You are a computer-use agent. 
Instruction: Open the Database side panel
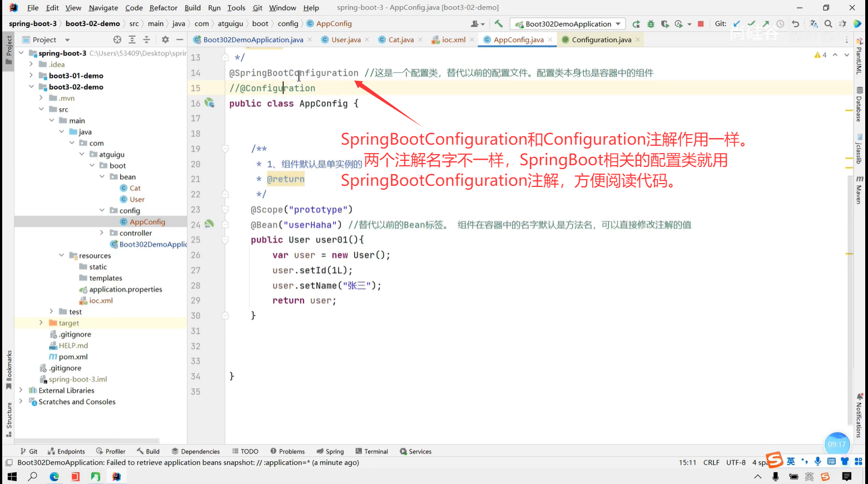pos(860,105)
